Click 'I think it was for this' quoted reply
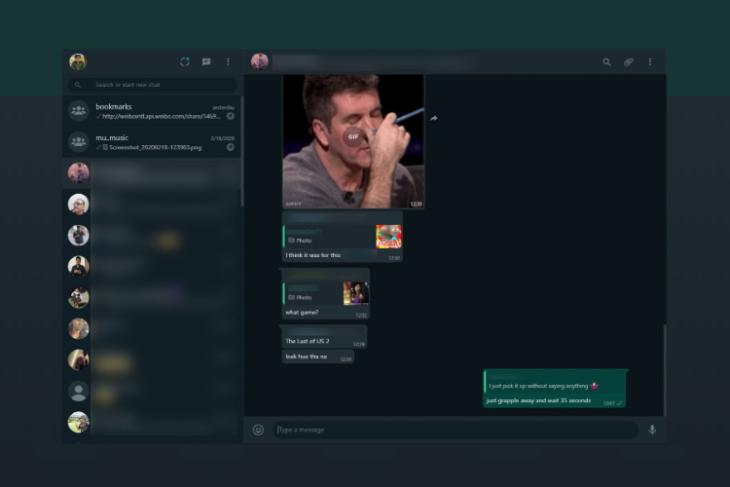Screen dimensions: 730x487 click(x=342, y=237)
